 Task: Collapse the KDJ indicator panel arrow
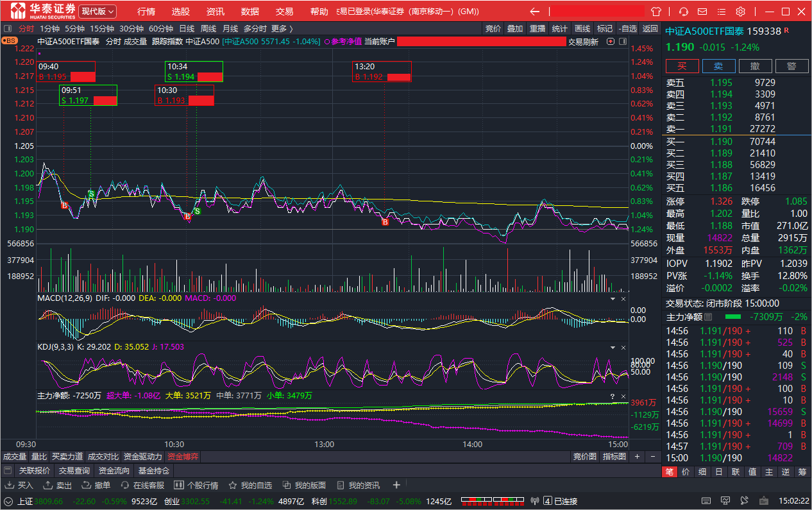click(x=613, y=347)
